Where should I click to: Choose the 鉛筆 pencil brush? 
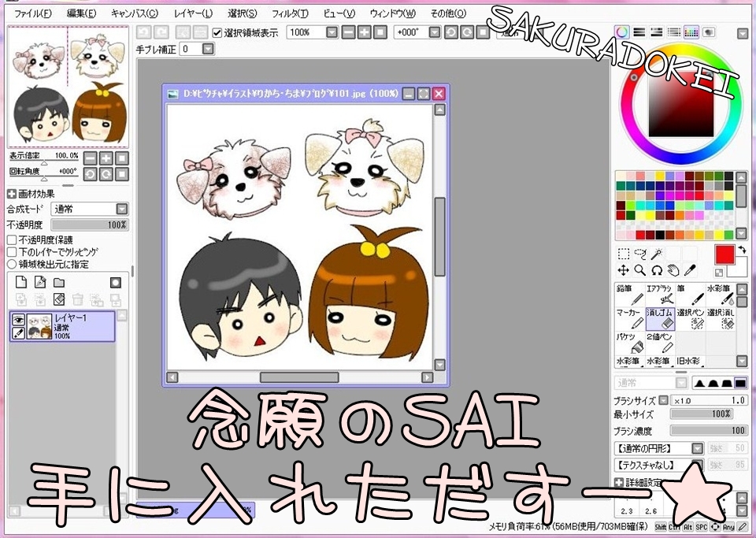point(630,295)
